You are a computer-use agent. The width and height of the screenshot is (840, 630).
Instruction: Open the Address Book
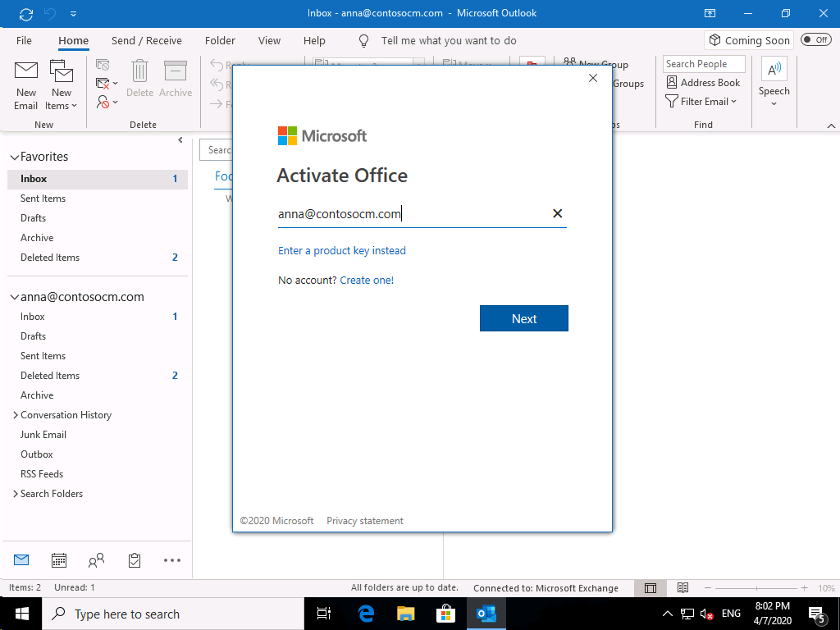703,82
